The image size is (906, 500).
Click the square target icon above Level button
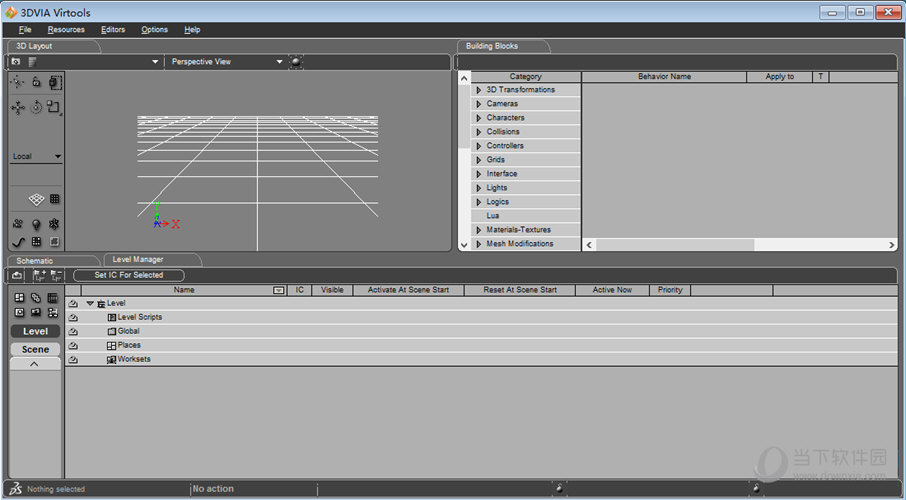click(19, 313)
